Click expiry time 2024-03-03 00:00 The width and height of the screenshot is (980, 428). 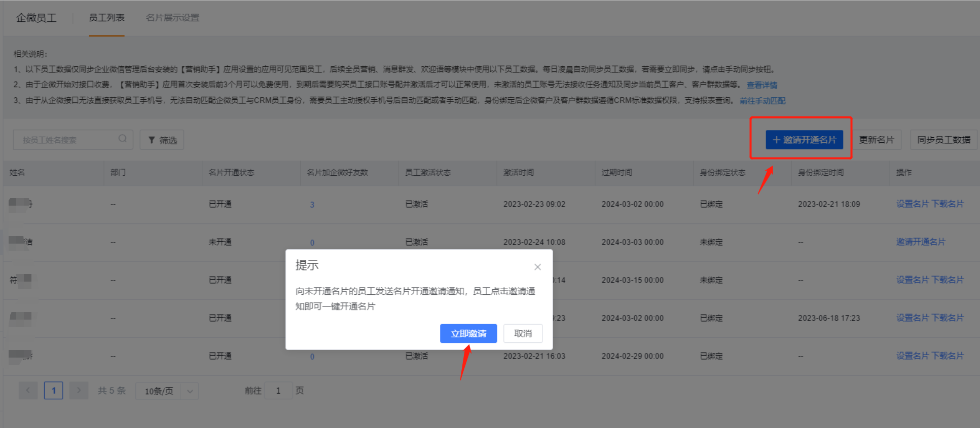coord(632,242)
